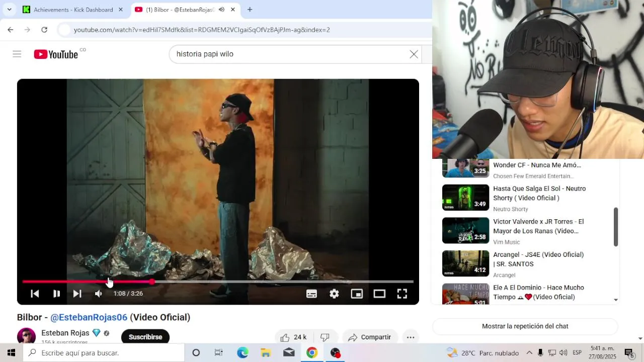Pause the Bilbor video

[56, 294]
